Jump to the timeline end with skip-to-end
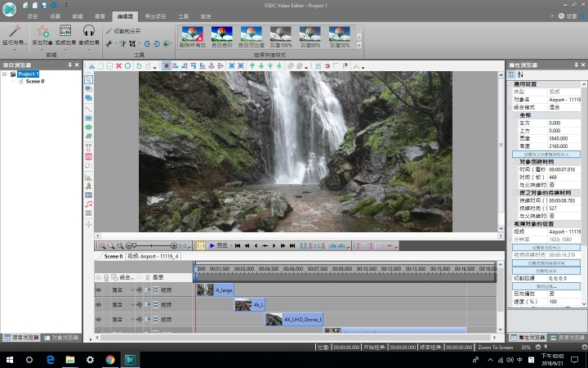This screenshot has width=588, height=368. coord(292,245)
